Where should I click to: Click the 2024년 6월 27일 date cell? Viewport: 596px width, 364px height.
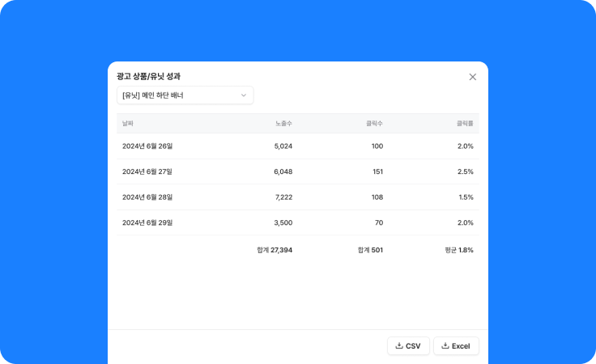coord(147,172)
